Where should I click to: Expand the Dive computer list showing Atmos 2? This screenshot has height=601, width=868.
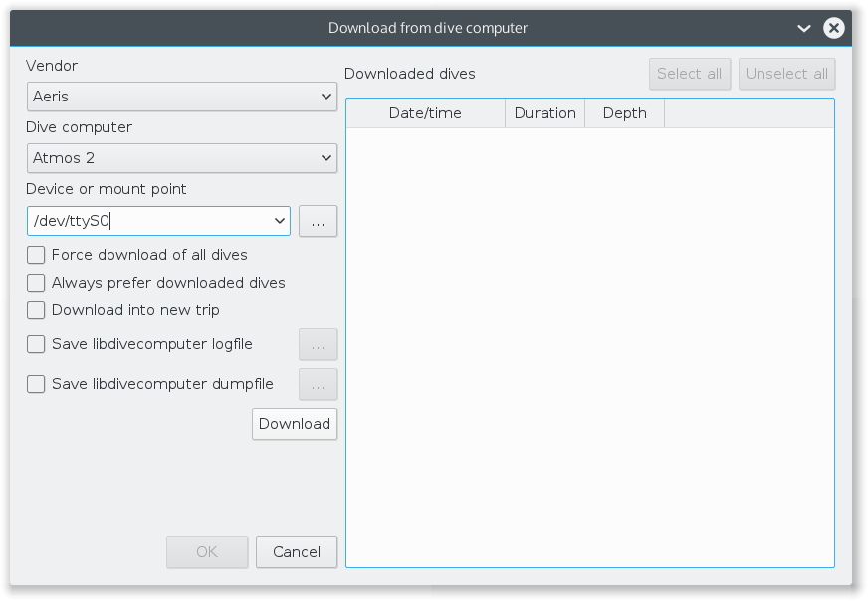pyautogui.click(x=181, y=158)
